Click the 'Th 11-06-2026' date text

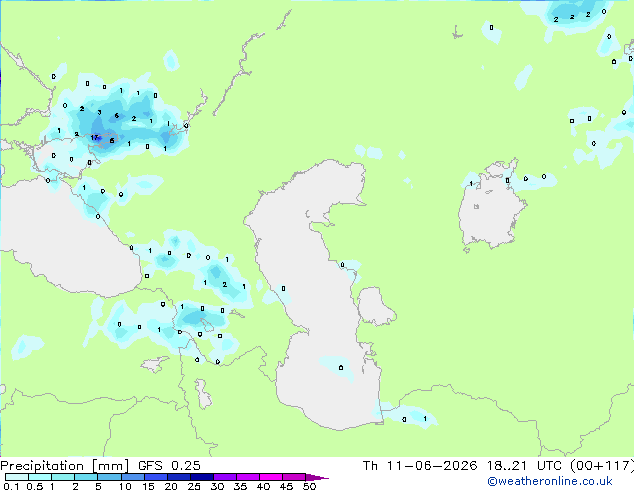click(420, 466)
